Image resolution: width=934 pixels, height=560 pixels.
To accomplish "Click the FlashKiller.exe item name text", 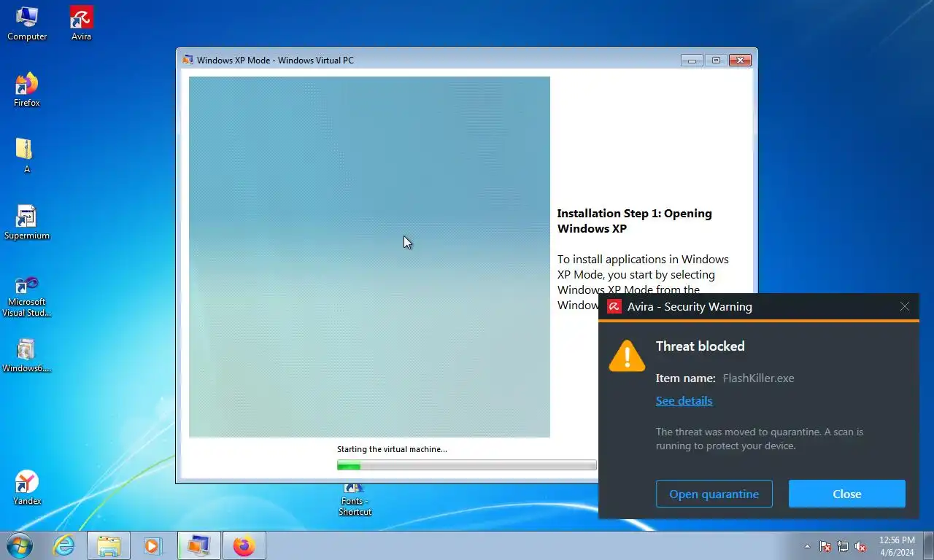I will (758, 378).
